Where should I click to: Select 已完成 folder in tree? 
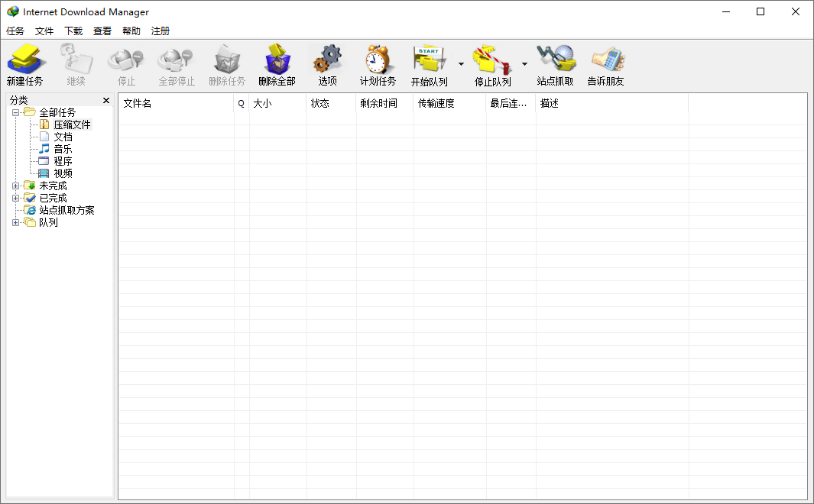[x=53, y=198]
